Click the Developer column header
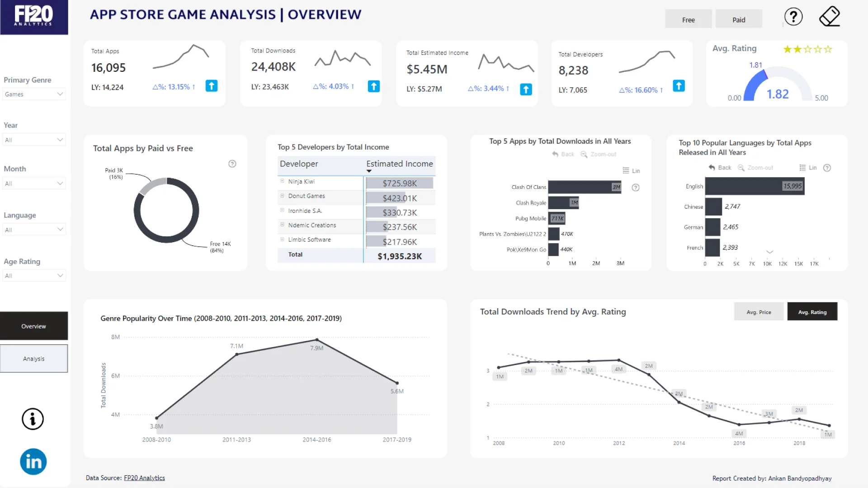The height and width of the screenshot is (488, 868). point(299,164)
